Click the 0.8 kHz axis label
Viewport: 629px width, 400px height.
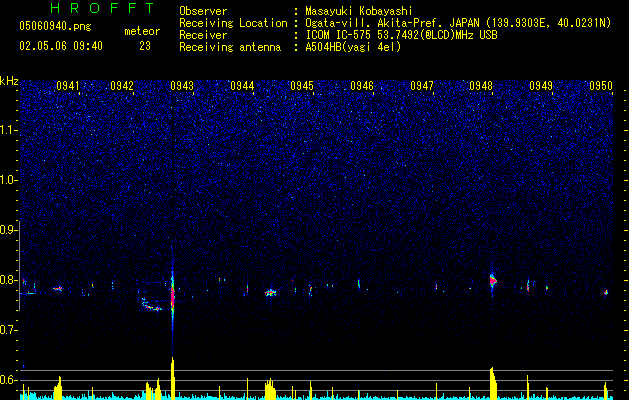tap(8, 280)
